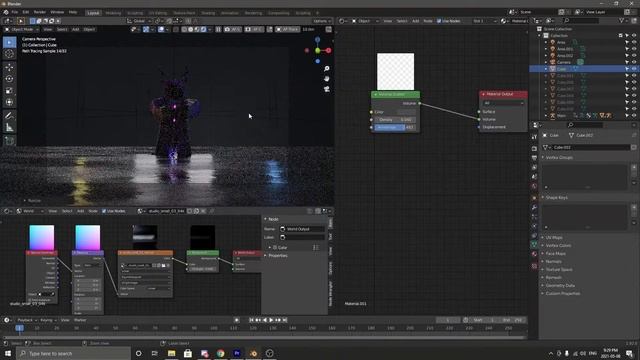Click the viewport zoom magnifier icon
640x360 pixels.
pyautogui.click(x=327, y=69)
